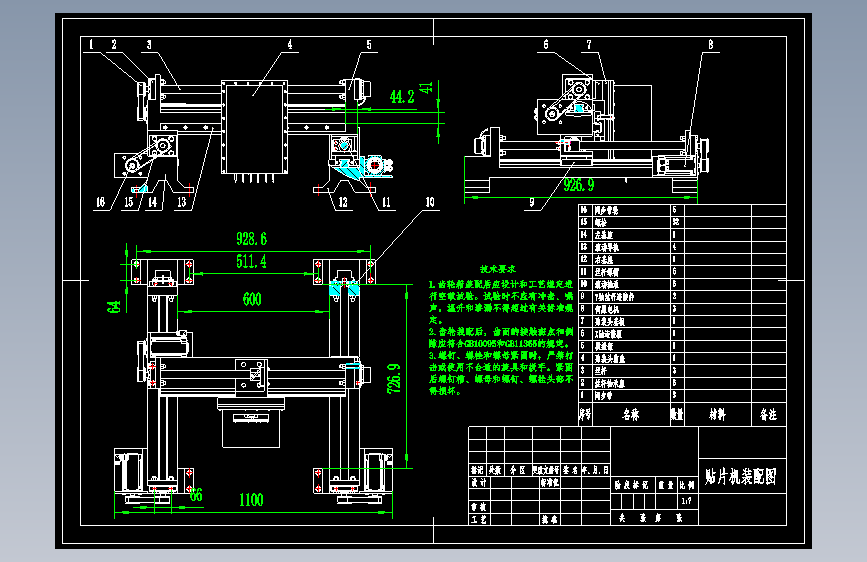Select the 600 dimension value
Viewport: 867px width, 562px height.
[x=252, y=299]
